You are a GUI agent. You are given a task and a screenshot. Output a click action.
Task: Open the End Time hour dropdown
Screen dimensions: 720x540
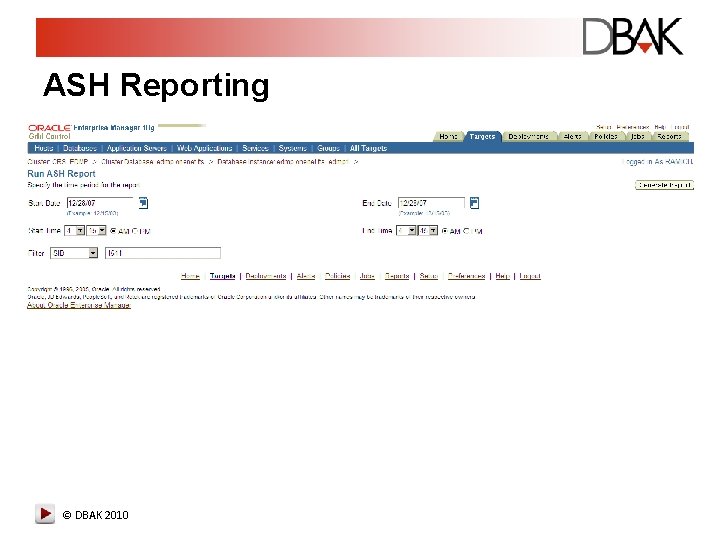[406, 231]
